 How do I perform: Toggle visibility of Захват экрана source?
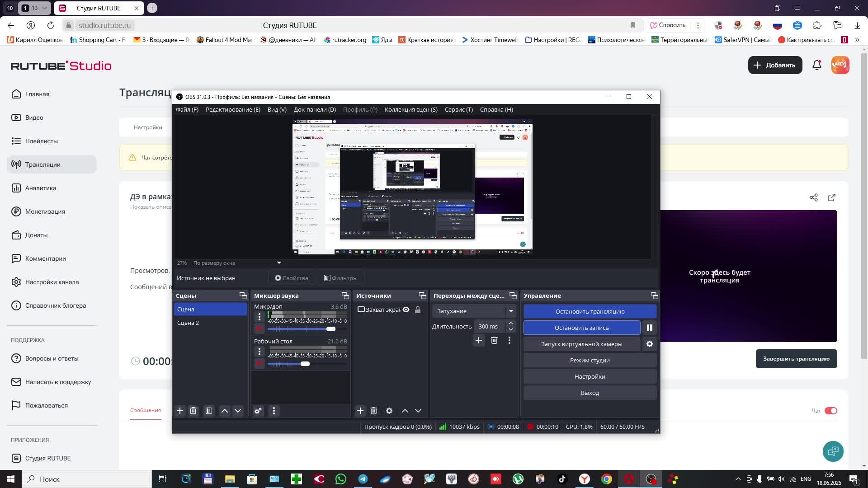(x=406, y=310)
